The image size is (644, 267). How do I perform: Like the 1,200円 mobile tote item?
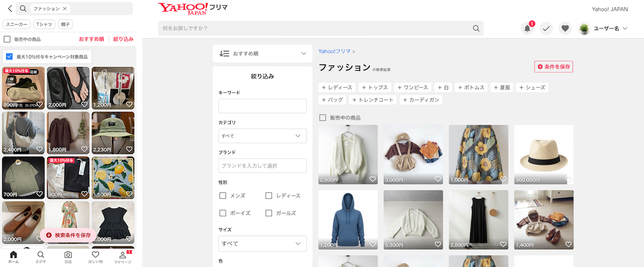pos(129,105)
